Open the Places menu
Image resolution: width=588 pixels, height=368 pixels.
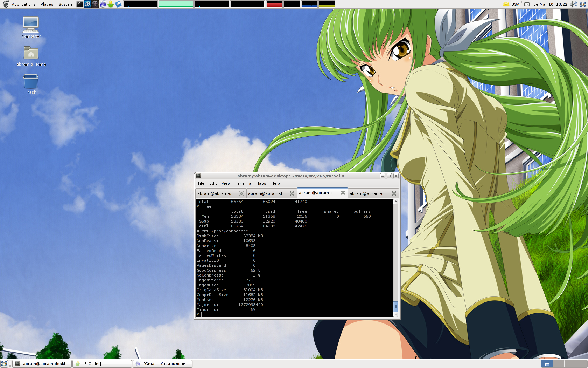click(47, 4)
